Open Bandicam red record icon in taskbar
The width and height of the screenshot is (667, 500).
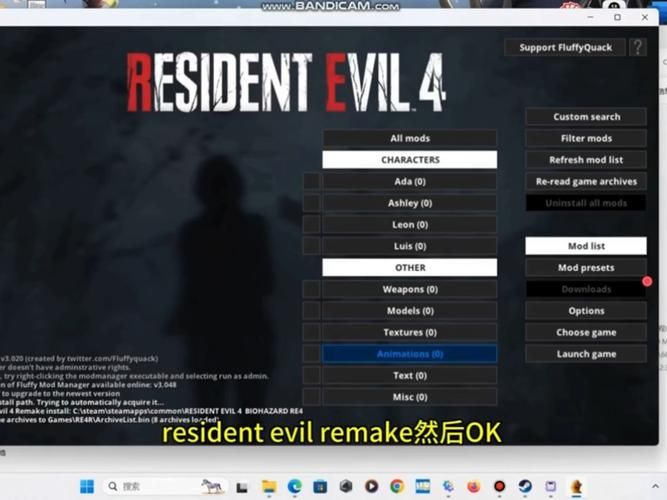[499, 486]
